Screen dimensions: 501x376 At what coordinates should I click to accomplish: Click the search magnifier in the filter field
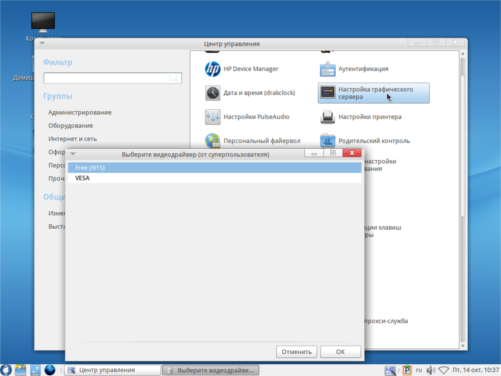pos(174,78)
